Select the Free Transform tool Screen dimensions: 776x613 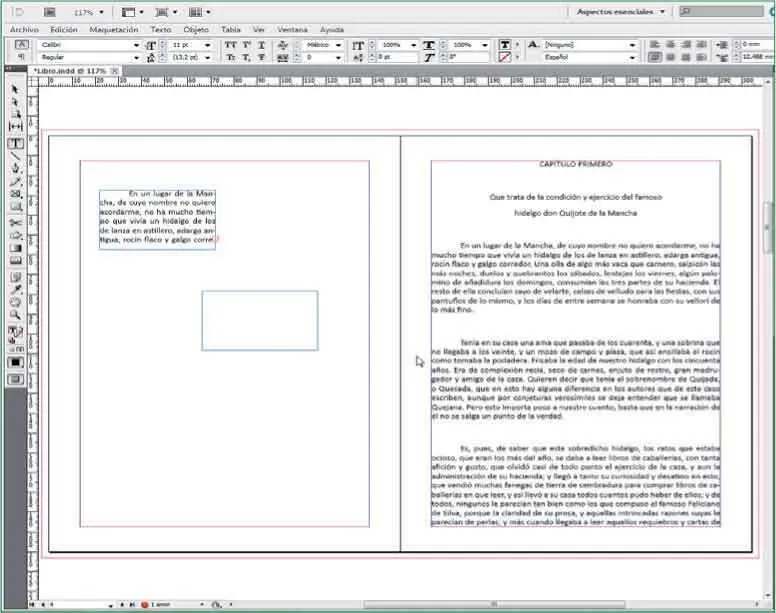point(15,236)
